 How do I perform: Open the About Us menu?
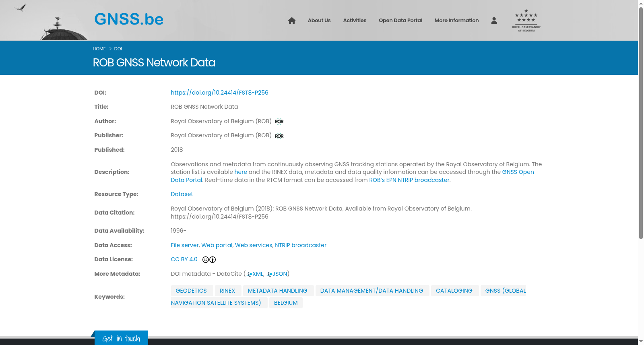click(x=319, y=21)
